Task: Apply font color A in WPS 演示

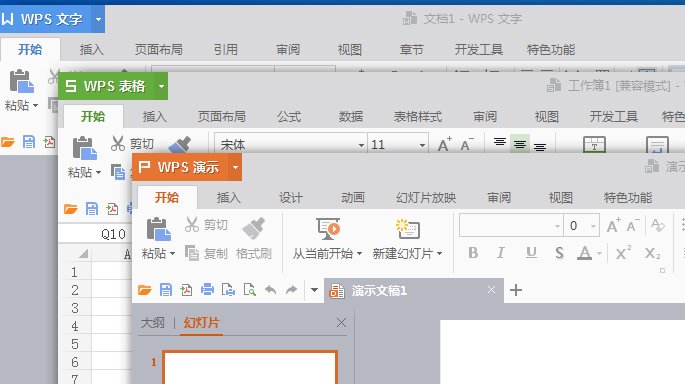Action: 585,253
